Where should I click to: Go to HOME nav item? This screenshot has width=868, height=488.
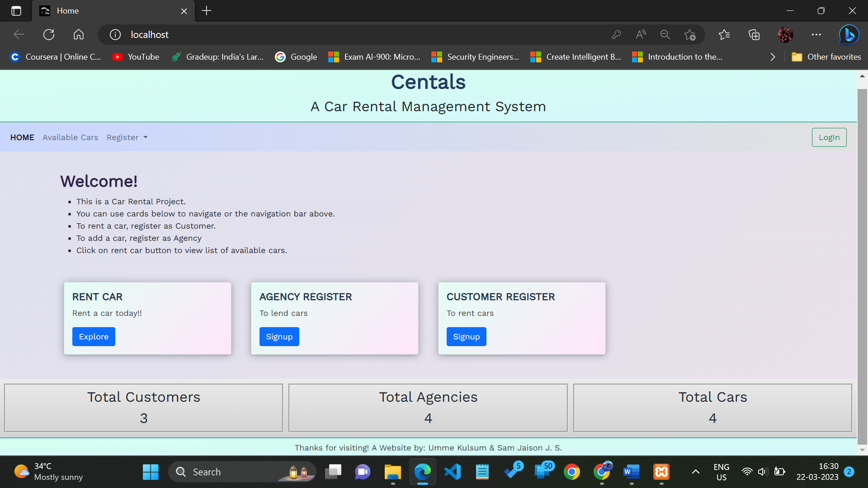tap(22, 137)
